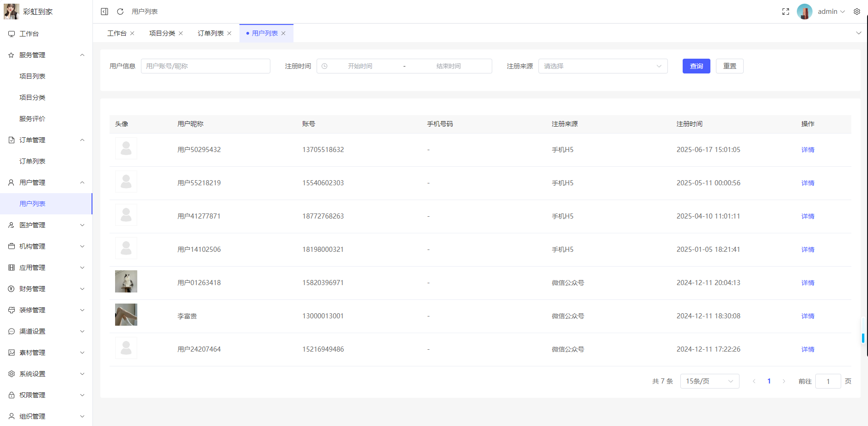Click the 查询 search button
The image size is (868, 426).
click(x=696, y=66)
